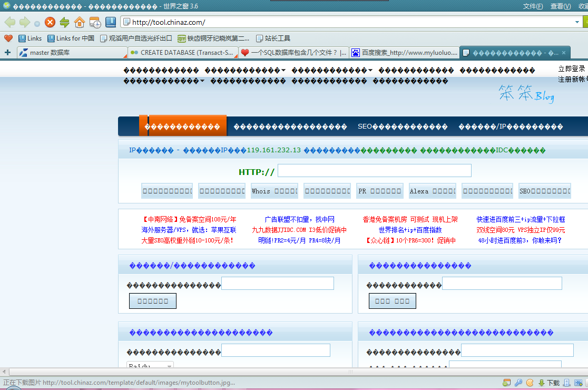The image size is (588, 390).
Task: Click the scroll-left arrow of horizontal scrollbar
Action: point(4,372)
